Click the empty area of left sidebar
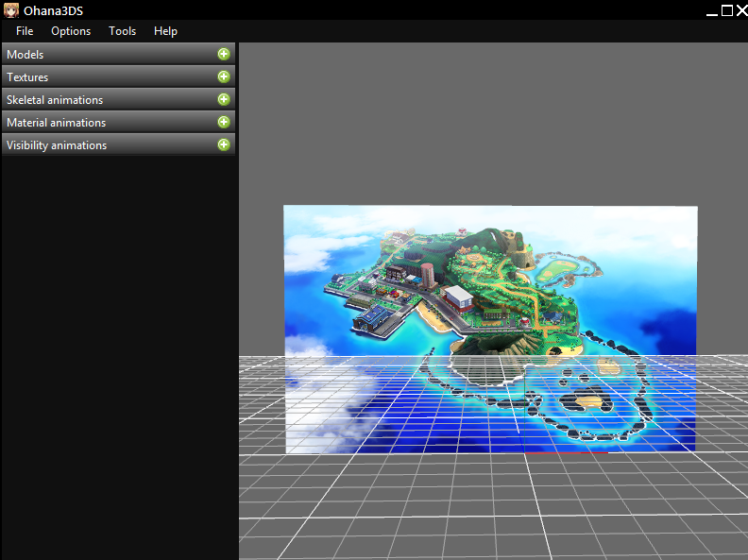This screenshot has height=560, width=748. pos(118,359)
